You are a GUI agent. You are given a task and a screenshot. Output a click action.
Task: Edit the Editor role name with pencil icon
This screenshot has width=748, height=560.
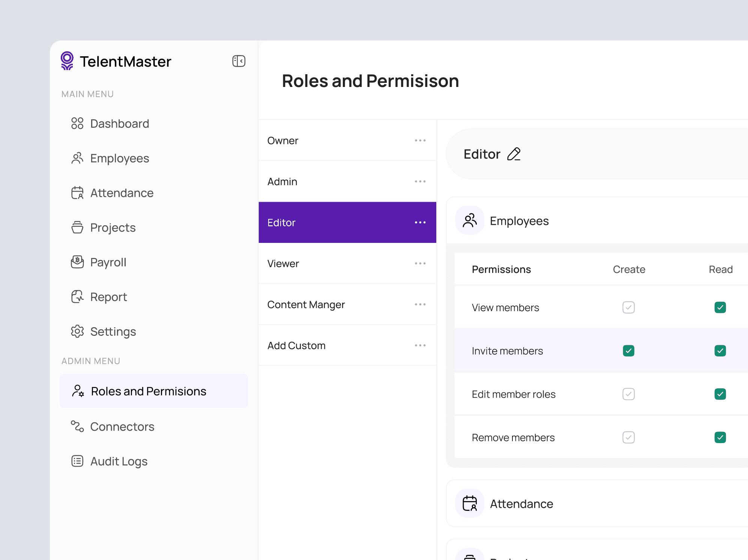pyautogui.click(x=514, y=154)
